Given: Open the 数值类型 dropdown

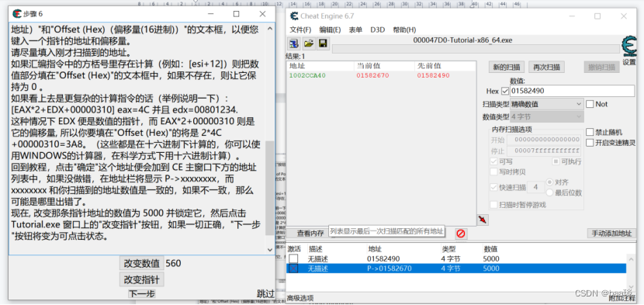Looking at the screenshot, I should (x=547, y=116).
